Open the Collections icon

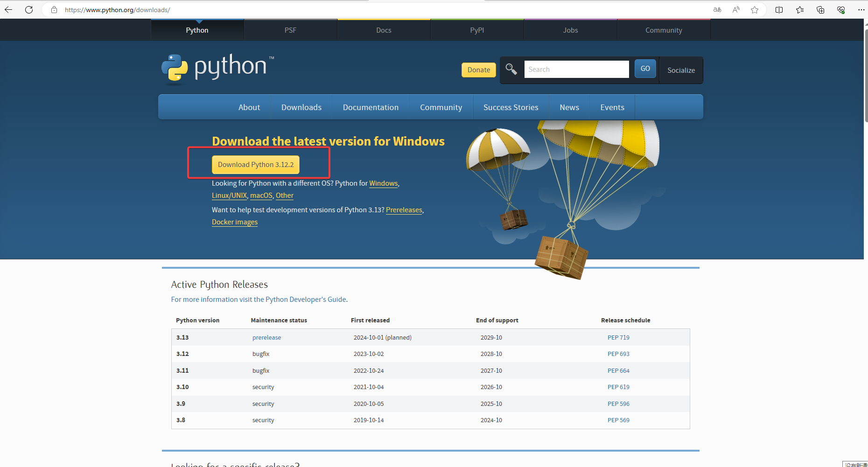pyautogui.click(x=820, y=10)
